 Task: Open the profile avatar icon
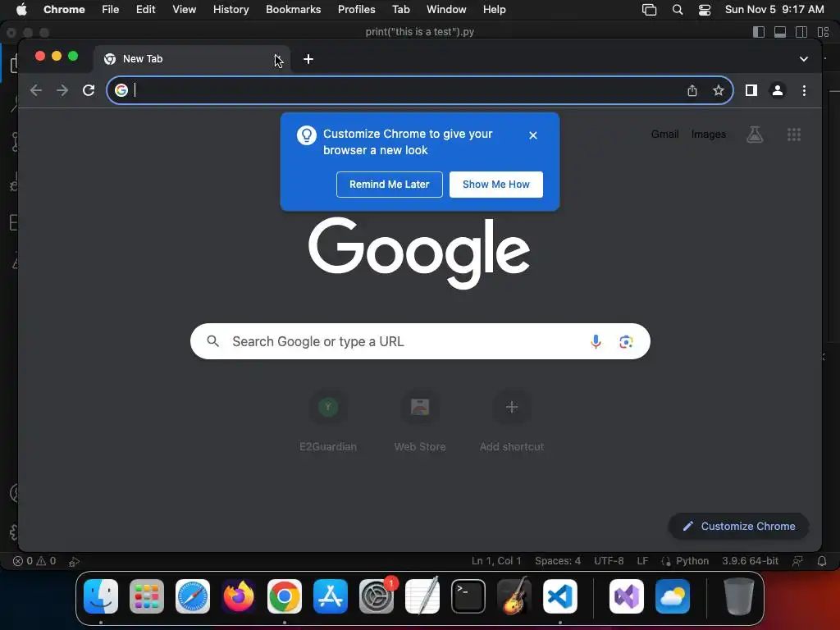(778, 90)
